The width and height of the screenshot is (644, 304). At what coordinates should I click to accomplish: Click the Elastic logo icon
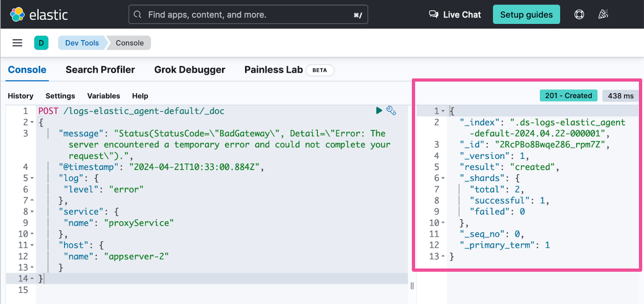pos(17,14)
